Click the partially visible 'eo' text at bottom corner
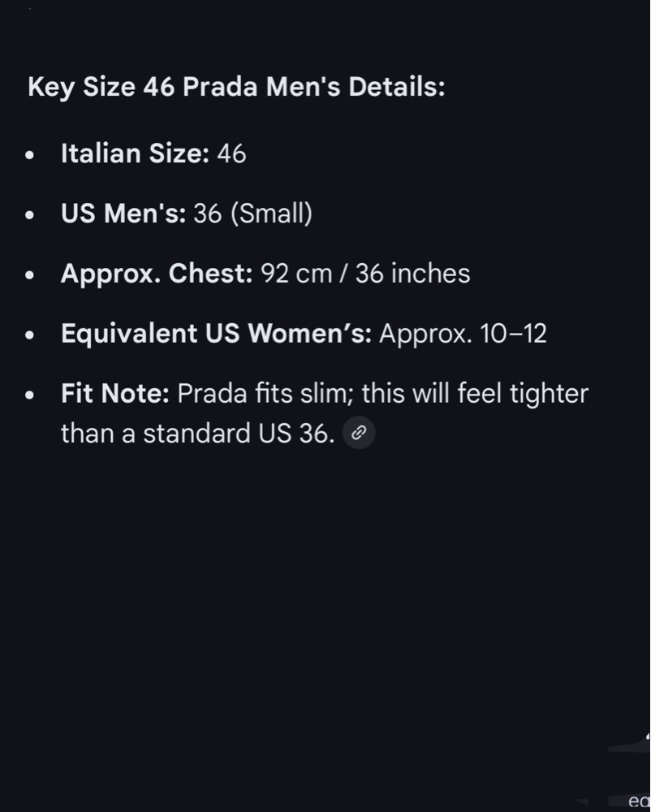This screenshot has width=651, height=812. (x=639, y=801)
